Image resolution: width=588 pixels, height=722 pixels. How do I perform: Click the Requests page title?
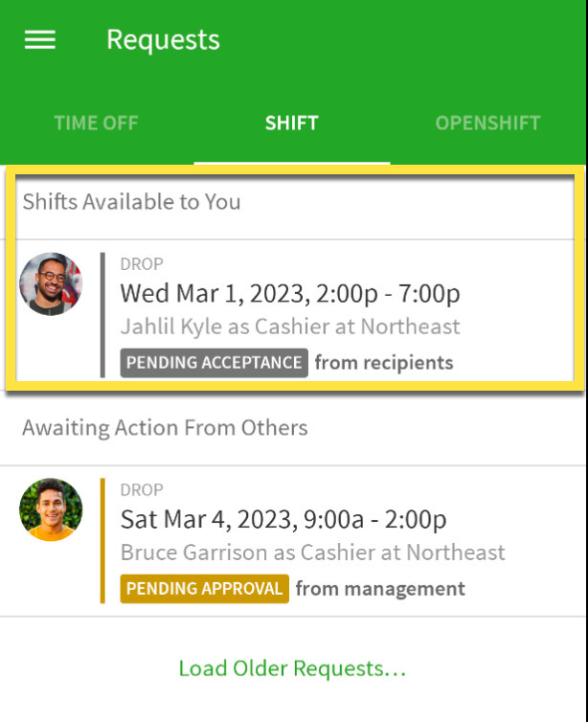(x=163, y=40)
